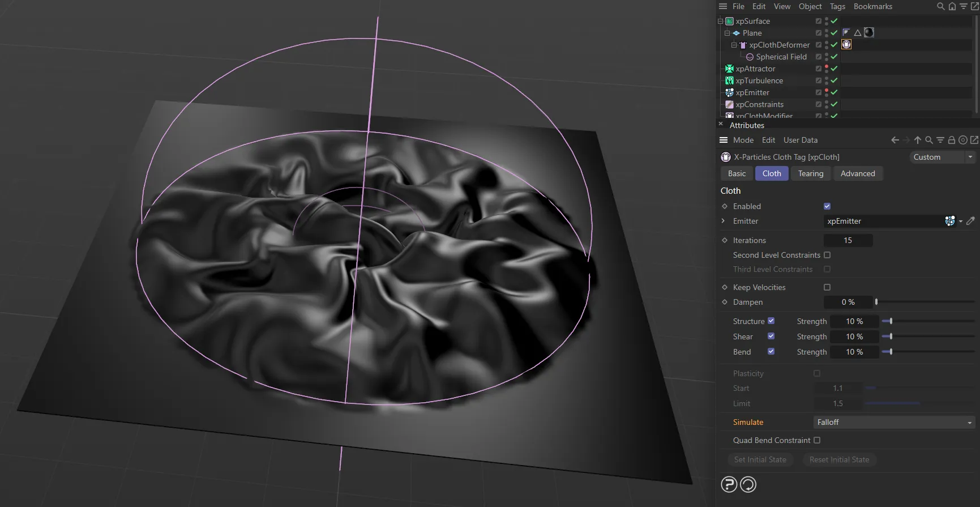980x507 pixels.
Task: Click the Iterations value field
Action: tap(848, 240)
